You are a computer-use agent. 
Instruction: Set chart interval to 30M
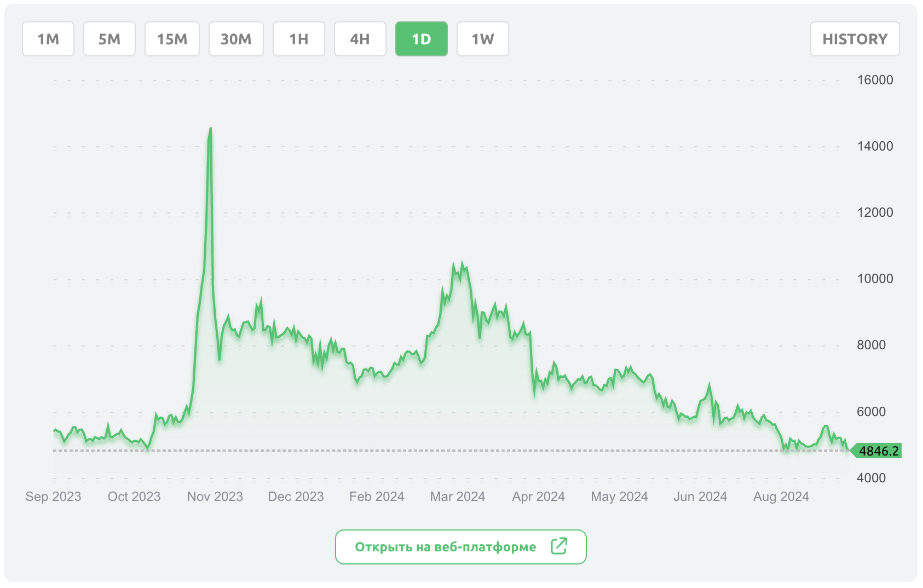pyautogui.click(x=236, y=39)
